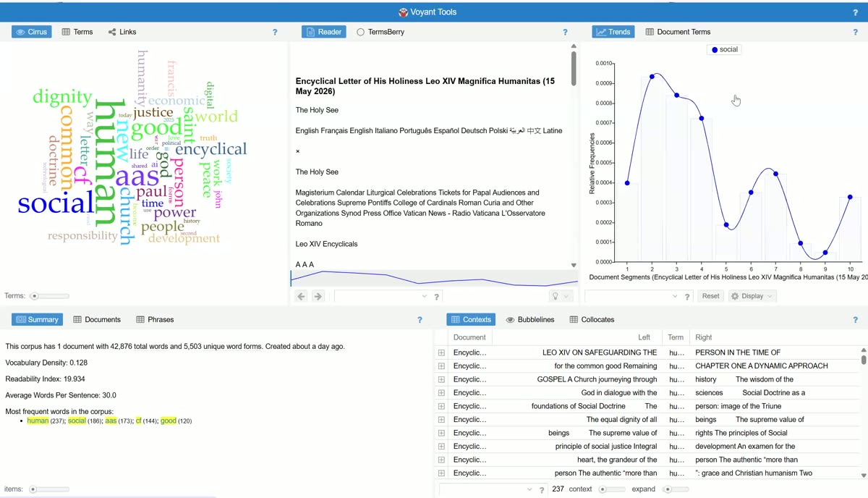Click the lightbulb options button in Reader

(x=561, y=296)
